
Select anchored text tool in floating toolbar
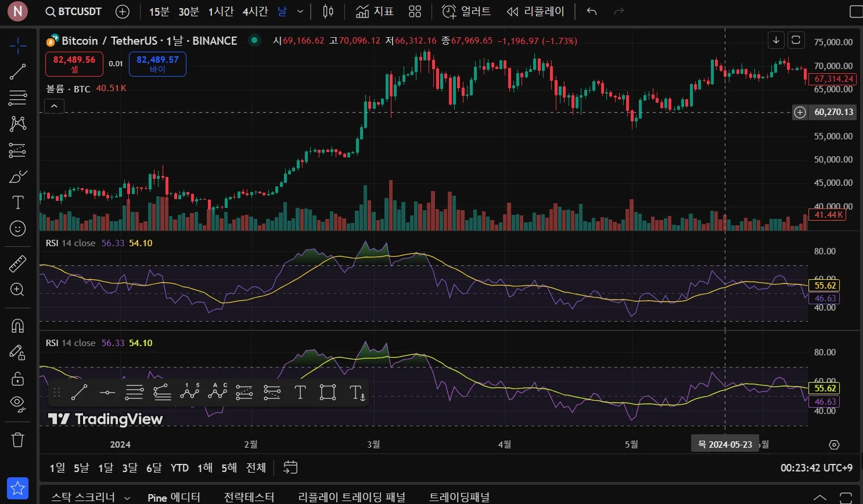[357, 393]
